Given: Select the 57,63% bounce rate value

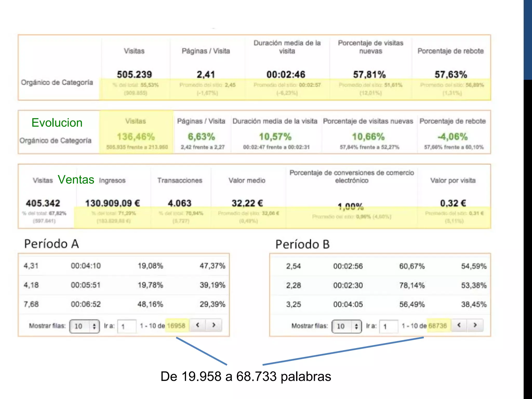Looking at the screenshot, I should [x=451, y=75].
